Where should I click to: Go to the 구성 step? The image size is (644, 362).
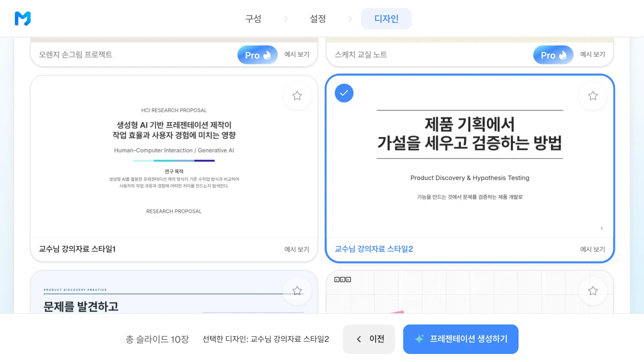(x=254, y=19)
